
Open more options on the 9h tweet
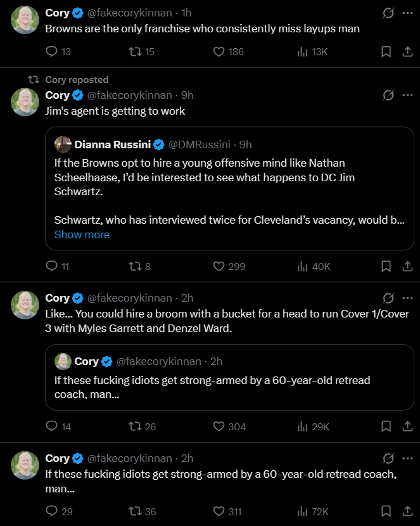point(407,95)
